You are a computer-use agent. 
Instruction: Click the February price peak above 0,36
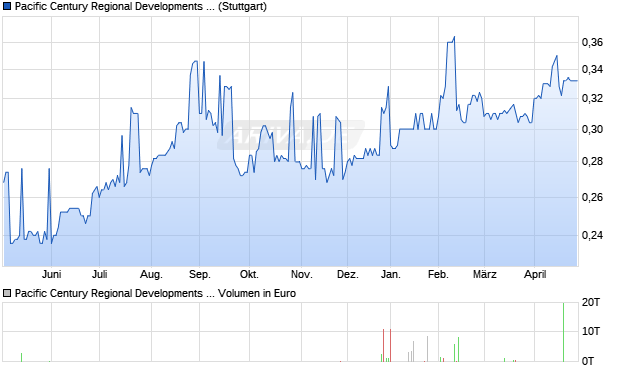454,37
